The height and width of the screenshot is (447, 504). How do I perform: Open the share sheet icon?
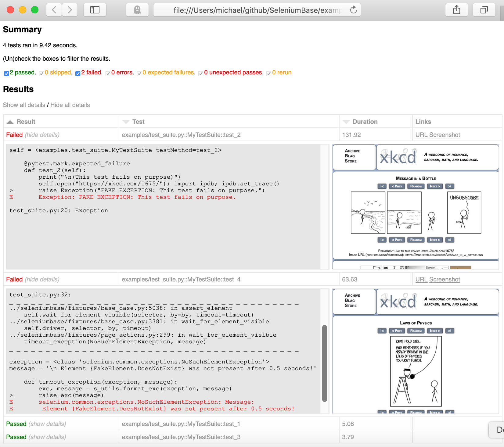[456, 9]
